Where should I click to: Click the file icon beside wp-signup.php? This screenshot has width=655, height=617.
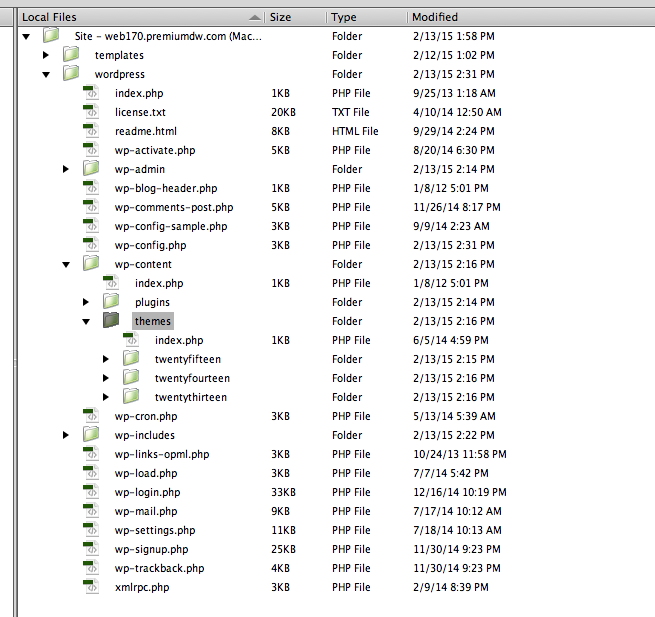point(91,548)
